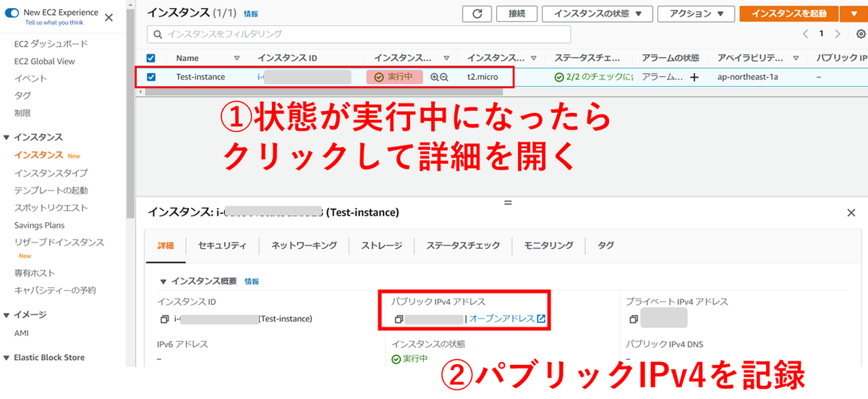Close the instance details panel
Viewport: 868px width, 399px height.
pyautogui.click(x=851, y=212)
